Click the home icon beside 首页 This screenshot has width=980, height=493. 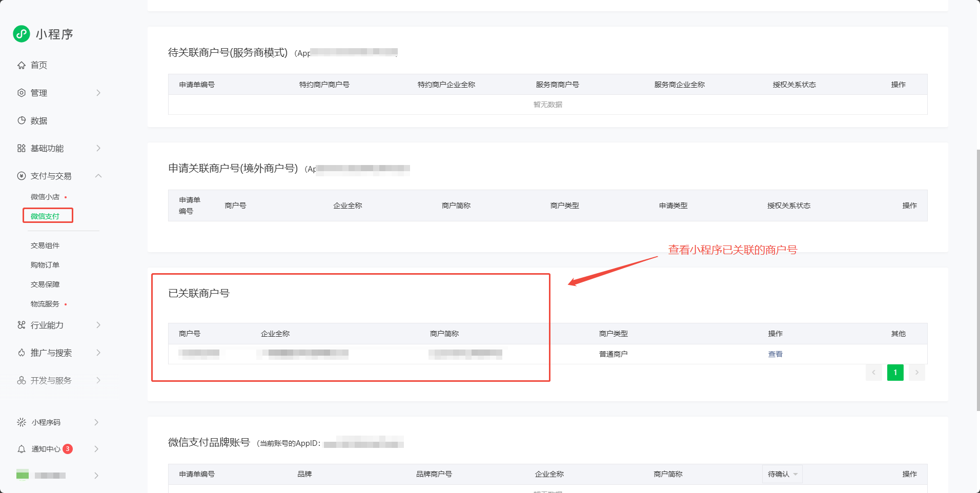(x=22, y=65)
